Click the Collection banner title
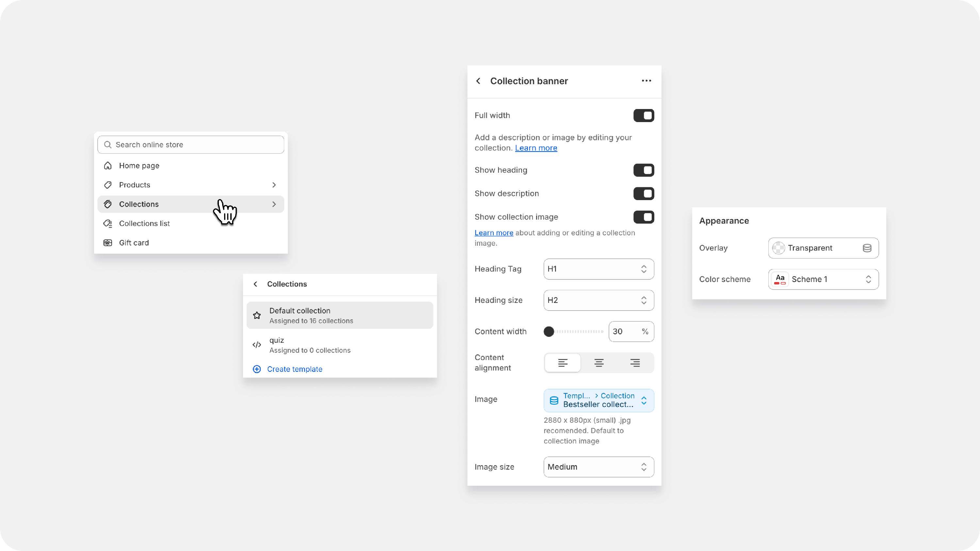Image resolution: width=980 pixels, height=551 pixels. pos(529,81)
